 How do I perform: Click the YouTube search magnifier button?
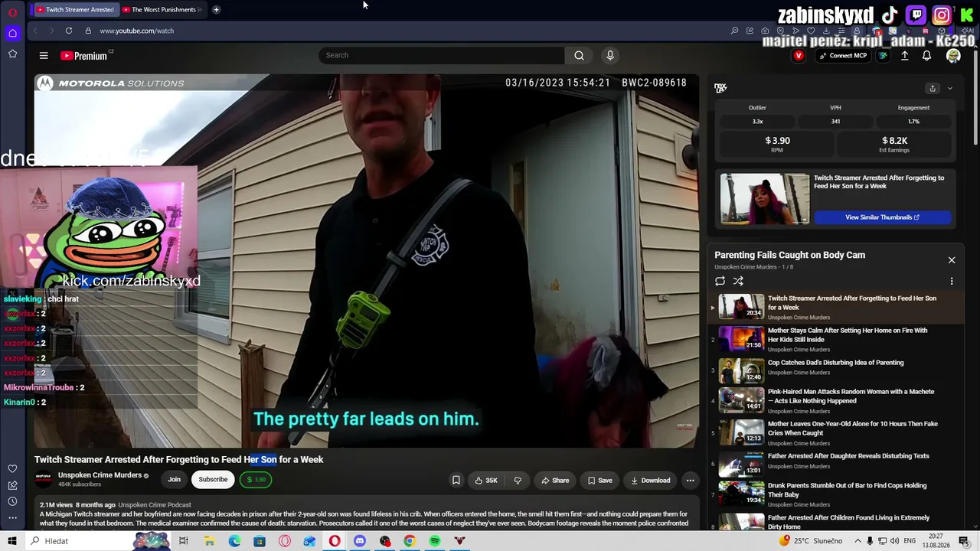[579, 55]
